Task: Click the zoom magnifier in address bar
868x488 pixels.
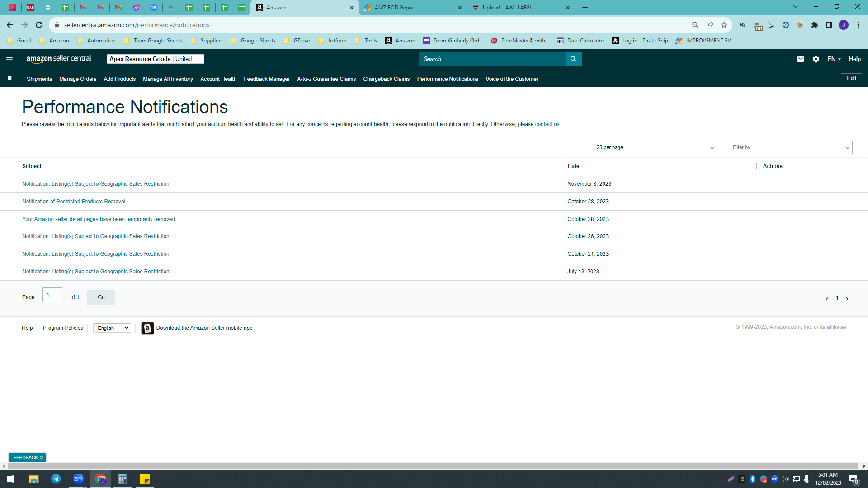Action: click(x=695, y=25)
